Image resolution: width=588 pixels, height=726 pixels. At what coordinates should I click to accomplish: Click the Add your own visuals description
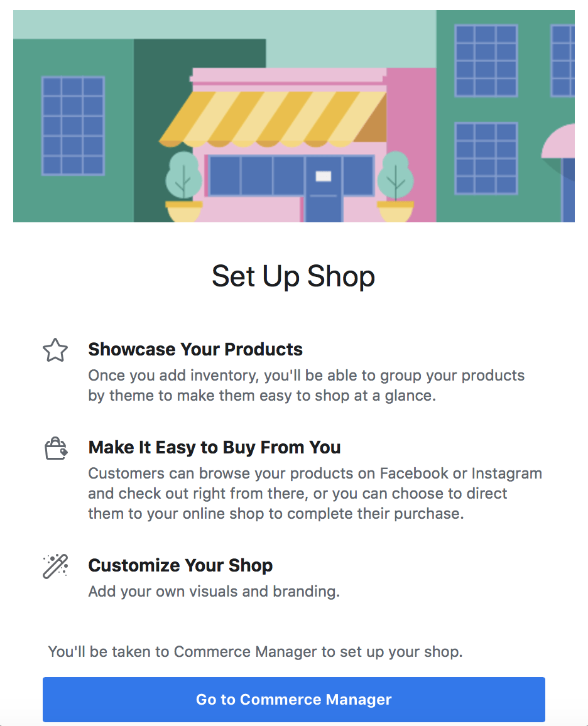point(214,591)
